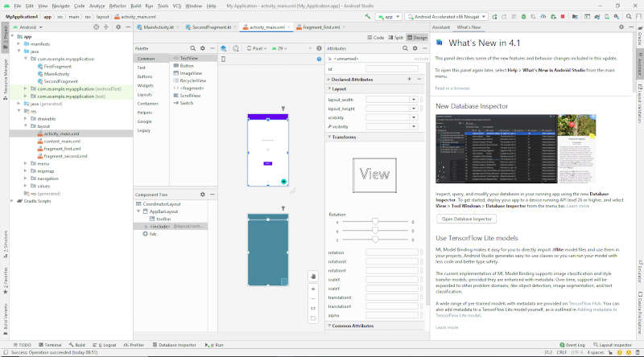Click TensorFlow Hub link
This screenshot has height=357, width=644.
(x=584, y=304)
